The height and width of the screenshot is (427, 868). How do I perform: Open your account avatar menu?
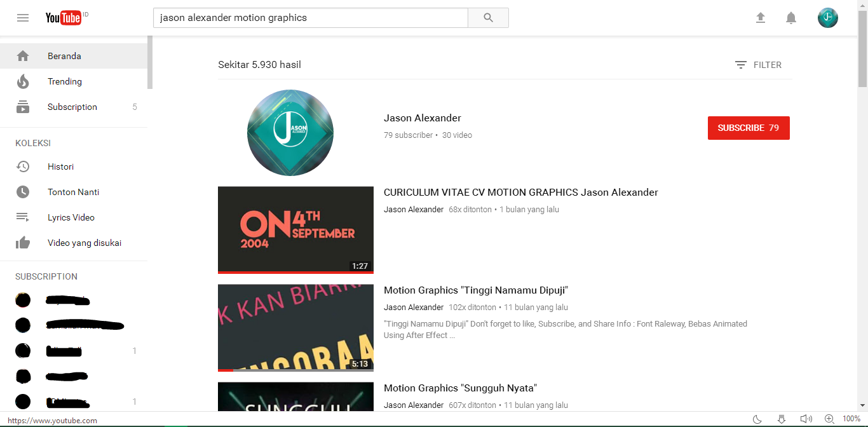tap(827, 18)
